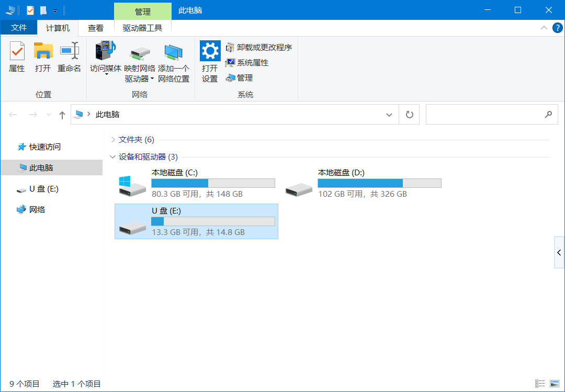565x392 pixels.
Task: Collapse the 设备和驱动器 (3) group
Action: click(113, 157)
